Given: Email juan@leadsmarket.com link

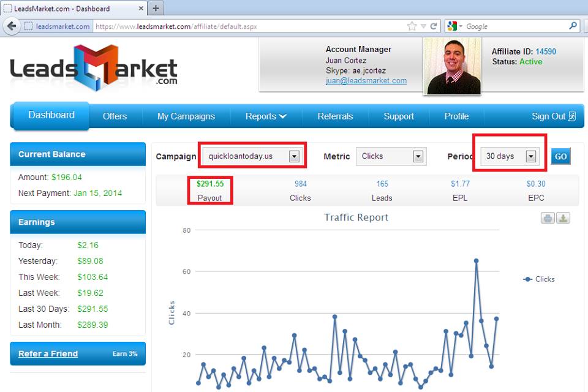Looking at the screenshot, I should point(366,81).
